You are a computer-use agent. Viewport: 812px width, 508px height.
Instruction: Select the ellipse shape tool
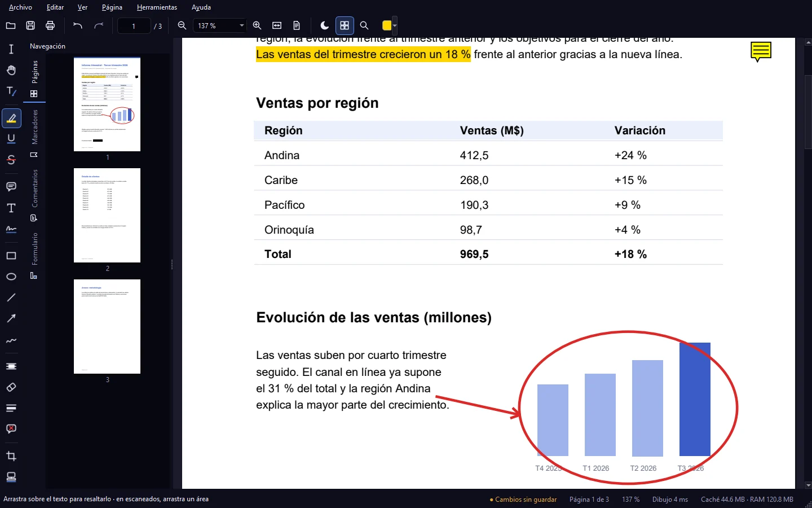(11, 277)
